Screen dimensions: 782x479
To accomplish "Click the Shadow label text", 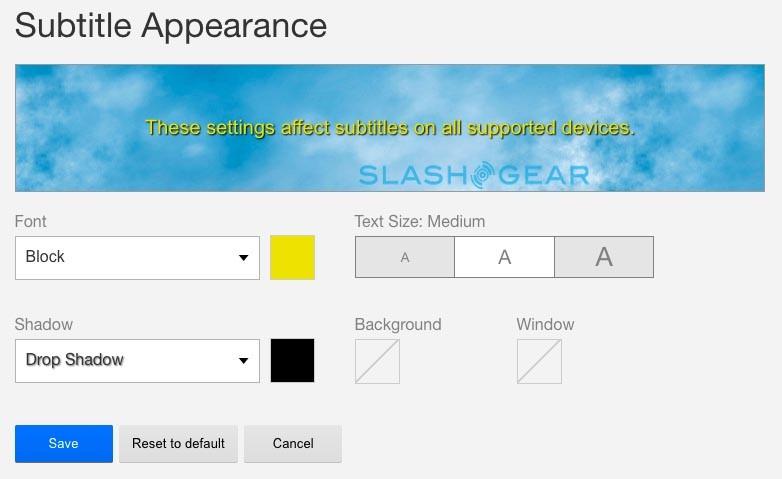I will point(44,324).
